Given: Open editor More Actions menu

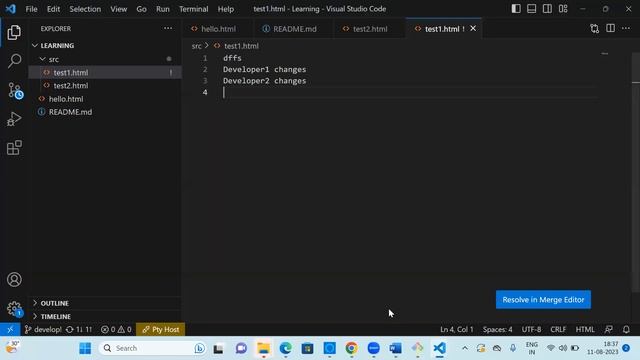Looking at the screenshot, I should (x=626, y=29).
